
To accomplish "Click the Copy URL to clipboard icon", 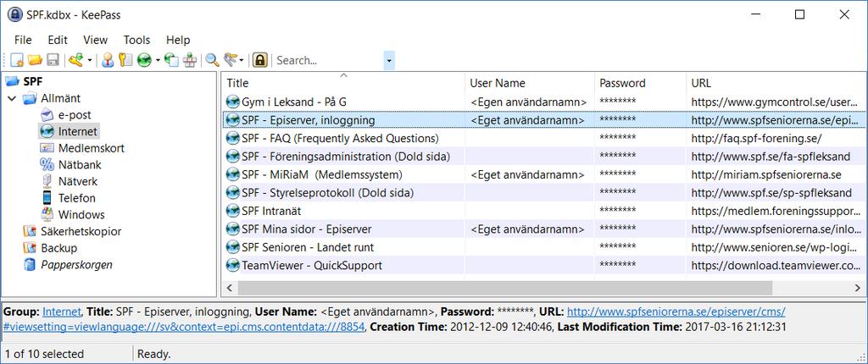I will (x=172, y=60).
